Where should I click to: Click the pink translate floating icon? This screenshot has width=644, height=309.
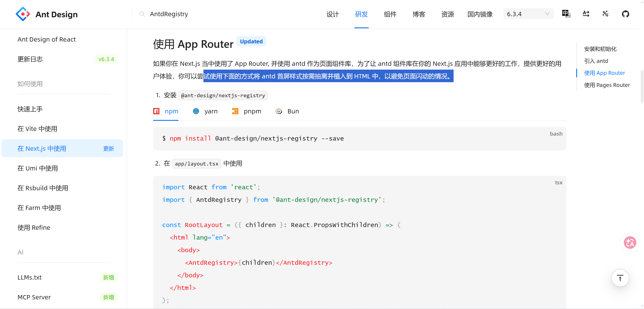click(630, 242)
